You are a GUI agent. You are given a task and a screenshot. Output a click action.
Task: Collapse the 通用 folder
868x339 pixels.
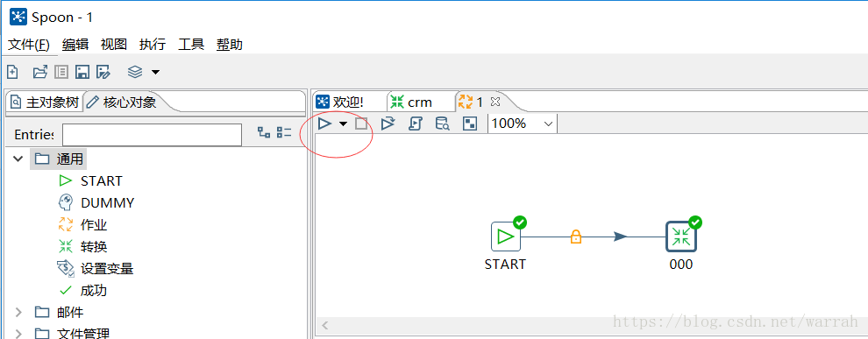tap(18, 159)
